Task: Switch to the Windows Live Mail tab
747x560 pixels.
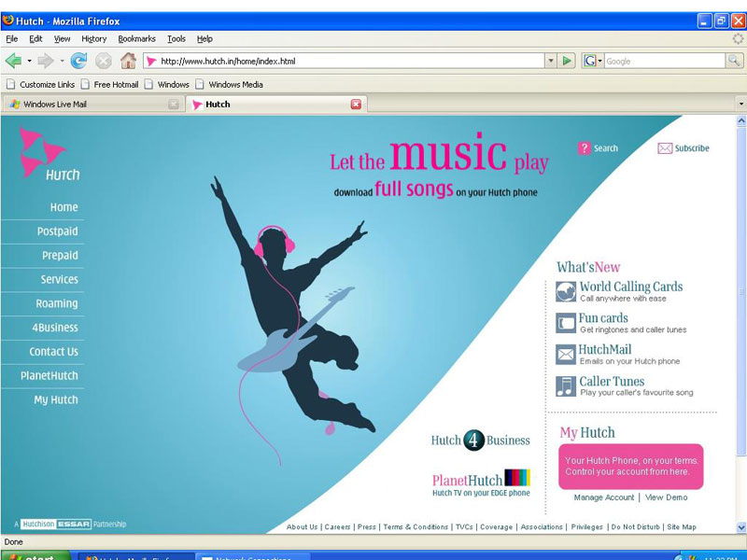Action: coord(92,105)
